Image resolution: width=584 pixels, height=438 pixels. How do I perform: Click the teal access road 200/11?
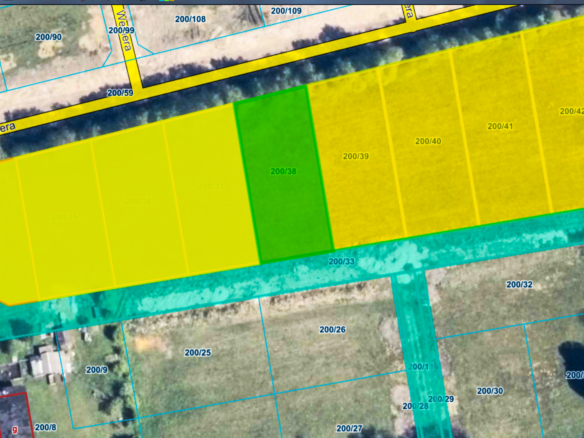tap(421, 366)
